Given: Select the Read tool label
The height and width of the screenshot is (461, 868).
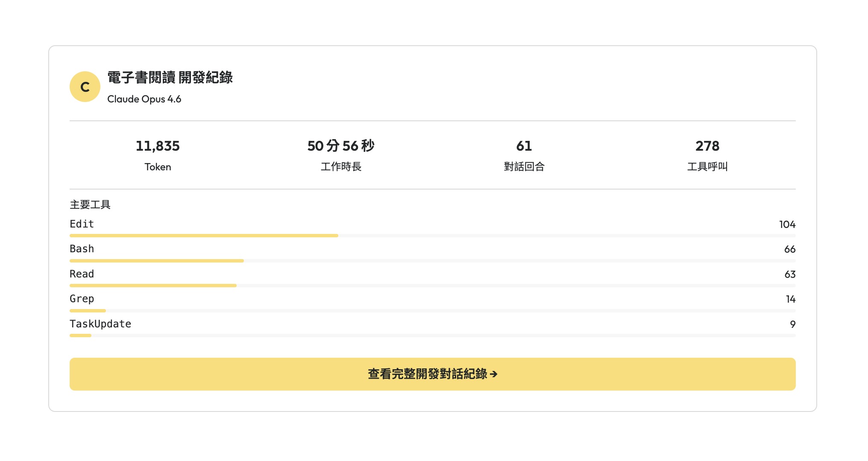Looking at the screenshot, I should click(81, 274).
